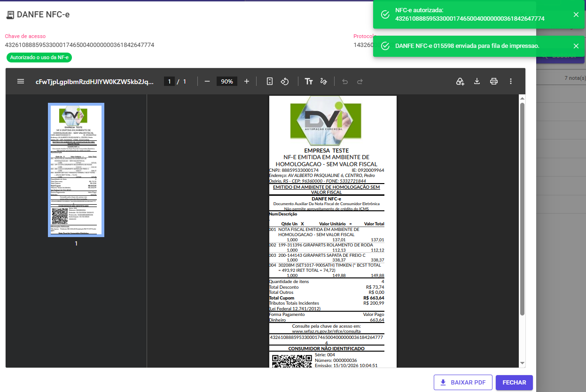Click the success check icon on 'NFC-e autorizada'
This screenshot has height=392, width=586.
pos(385,15)
